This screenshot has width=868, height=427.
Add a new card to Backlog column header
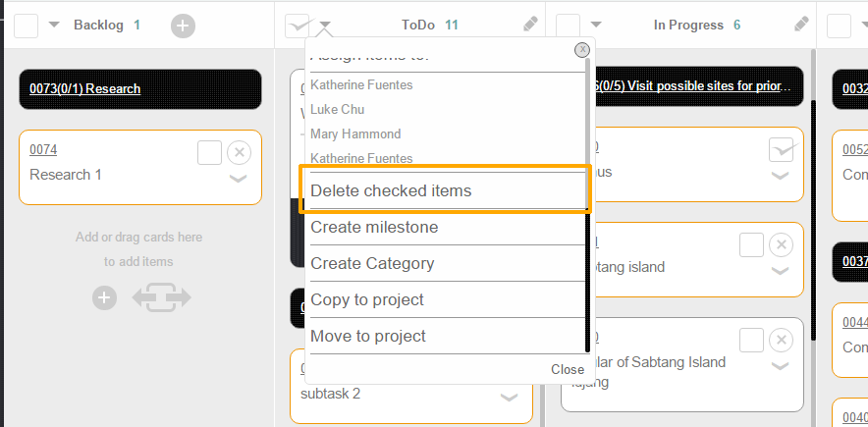coord(183,26)
